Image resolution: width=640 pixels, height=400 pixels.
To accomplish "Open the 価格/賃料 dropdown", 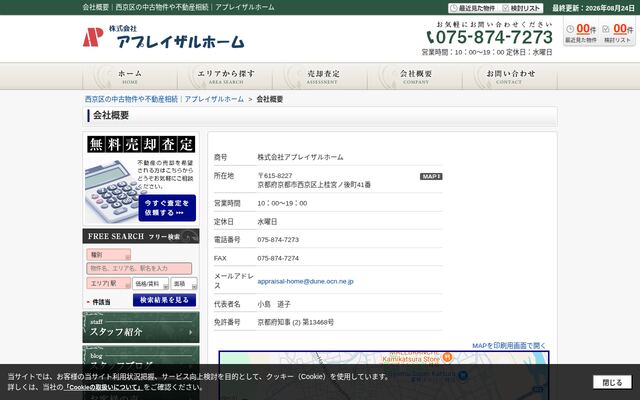I will (150, 283).
